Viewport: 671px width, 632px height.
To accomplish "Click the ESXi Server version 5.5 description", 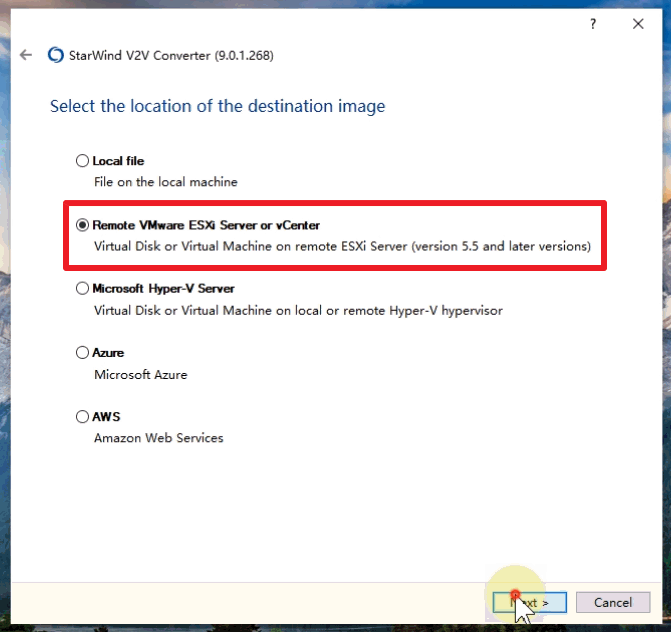I will coord(342,246).
